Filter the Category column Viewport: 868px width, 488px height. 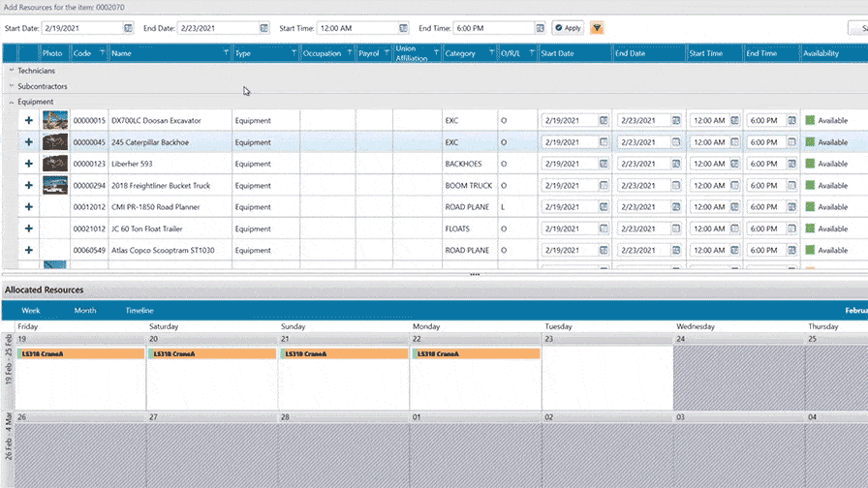point(491,52)
